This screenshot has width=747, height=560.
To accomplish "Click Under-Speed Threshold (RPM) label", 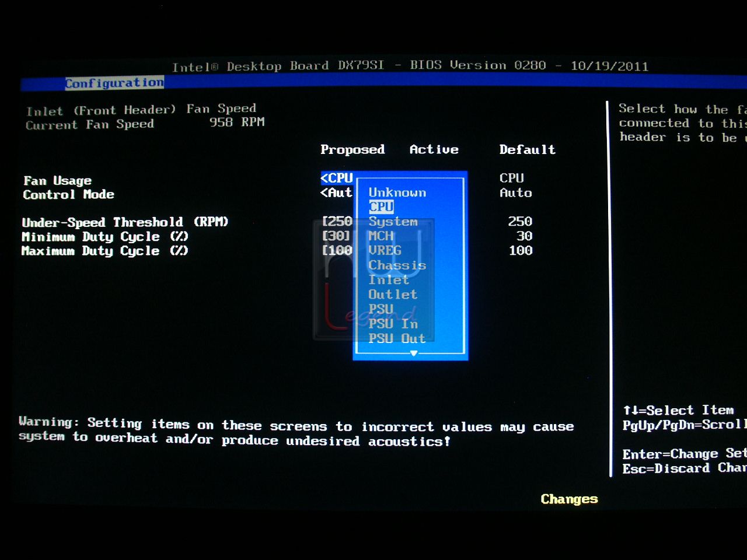I will (125, 222).
